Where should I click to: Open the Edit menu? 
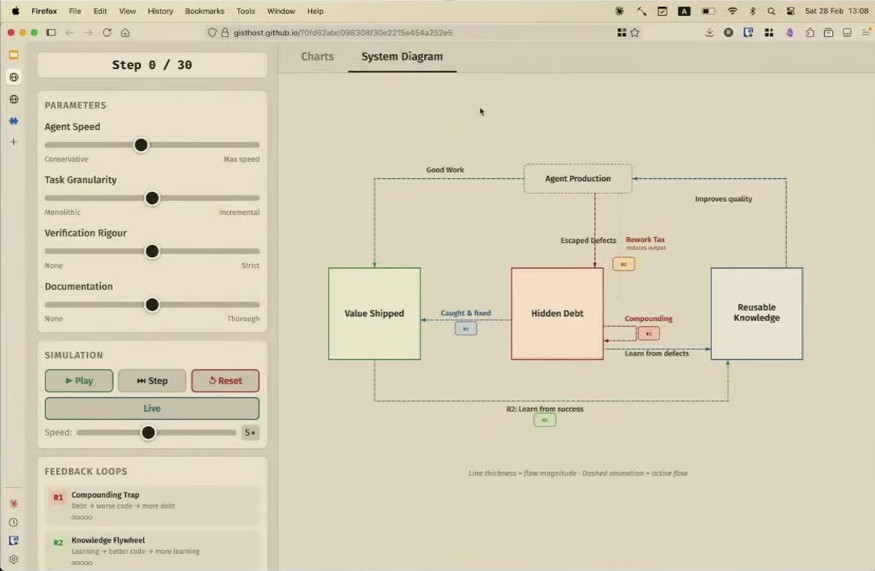[100, 11]
